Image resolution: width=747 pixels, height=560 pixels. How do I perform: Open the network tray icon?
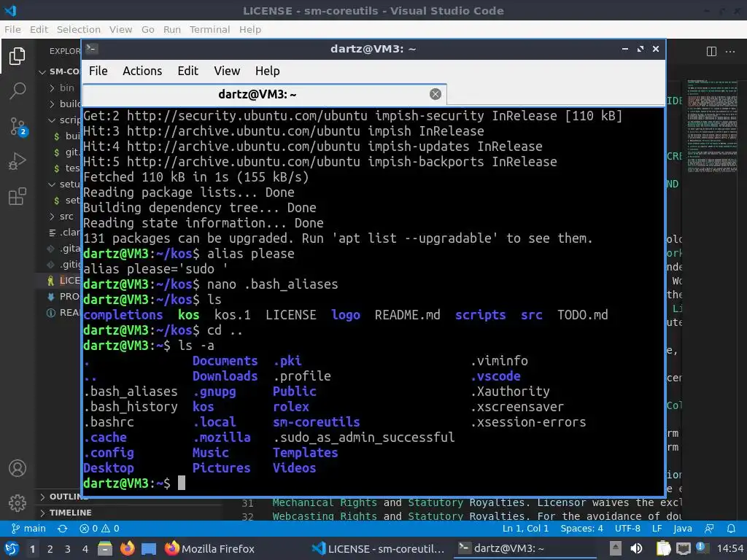coord(683,549)
